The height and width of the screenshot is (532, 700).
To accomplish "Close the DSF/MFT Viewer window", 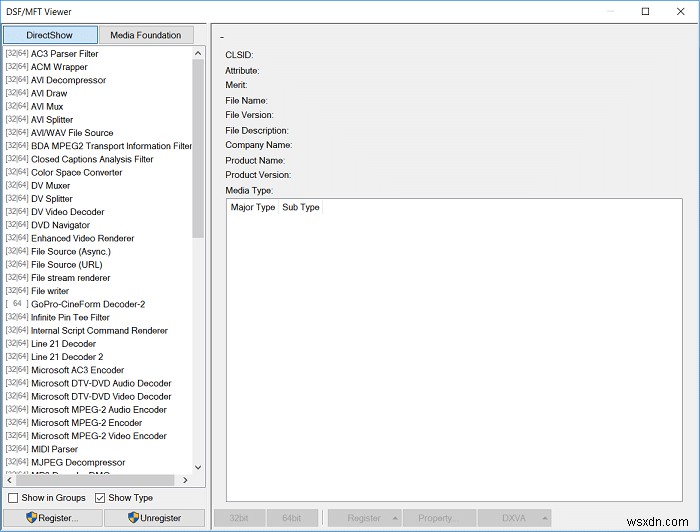I will 680,11.
